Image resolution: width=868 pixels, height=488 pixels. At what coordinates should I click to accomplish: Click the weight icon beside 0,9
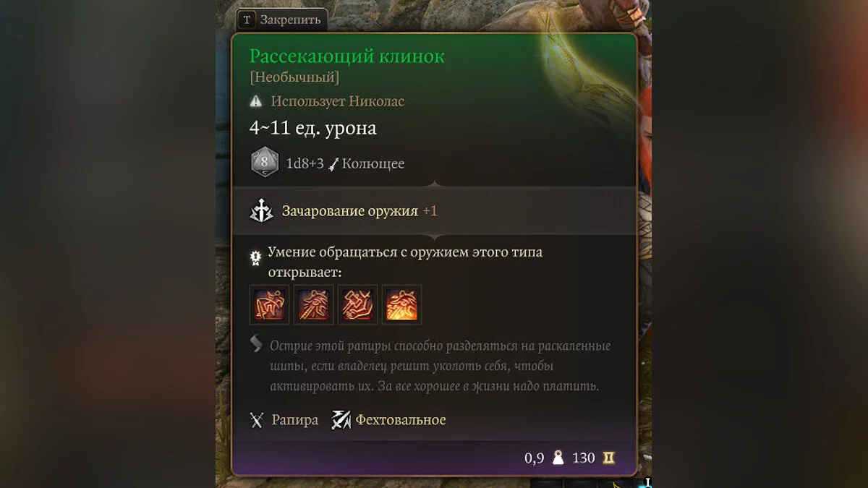click(558, 458)
